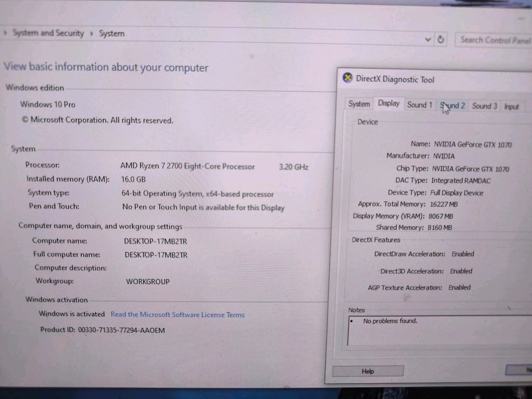Click the 8160 MB shared memory value
532x399 pixels.
440,228
